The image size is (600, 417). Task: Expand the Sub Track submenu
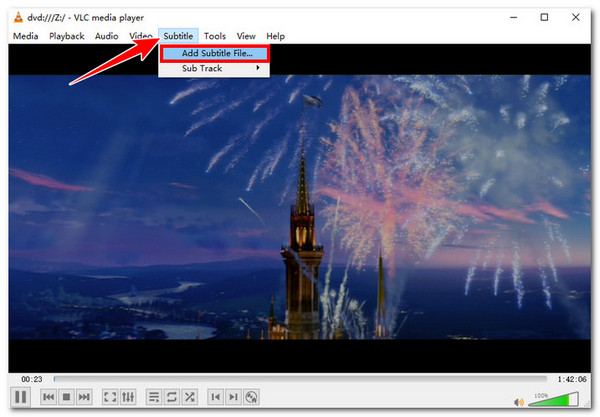pyautogui.click(x=214, y=68)
